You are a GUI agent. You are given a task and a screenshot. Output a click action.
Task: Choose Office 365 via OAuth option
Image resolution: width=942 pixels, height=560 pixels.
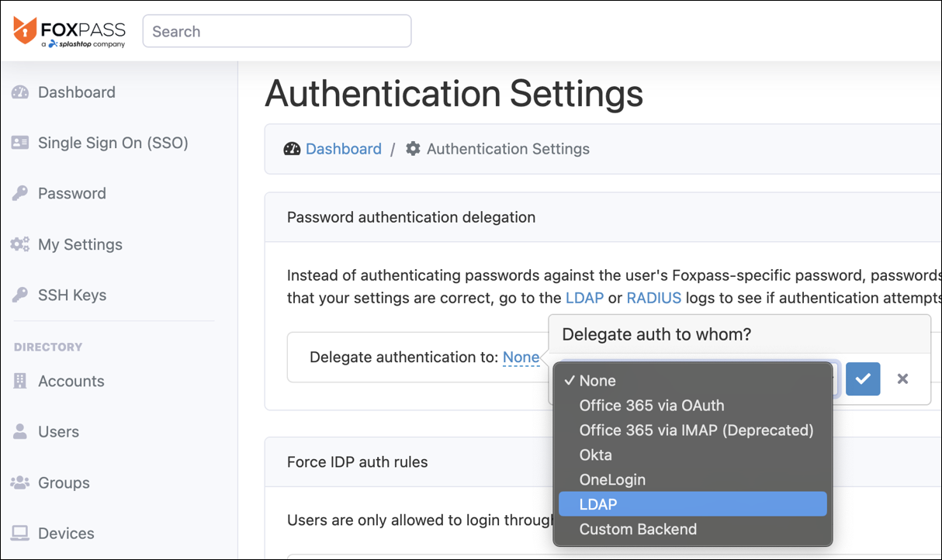coord(692,405)
